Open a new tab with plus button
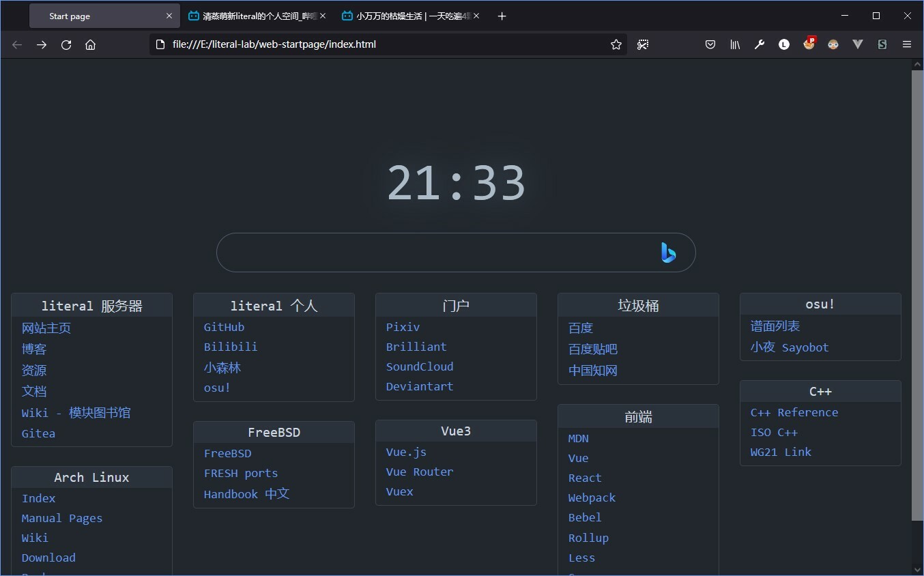The width and height of the screenshot is (924, 576). click(502, 16)
